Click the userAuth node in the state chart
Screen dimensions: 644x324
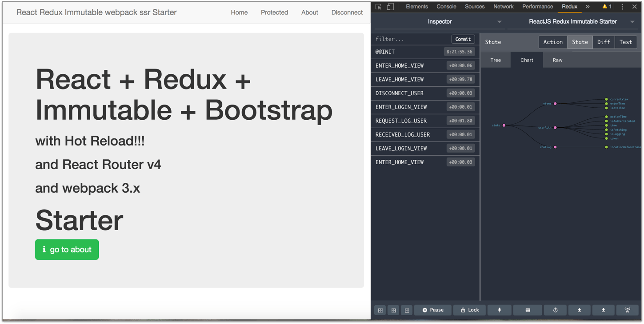pos(555,127)
